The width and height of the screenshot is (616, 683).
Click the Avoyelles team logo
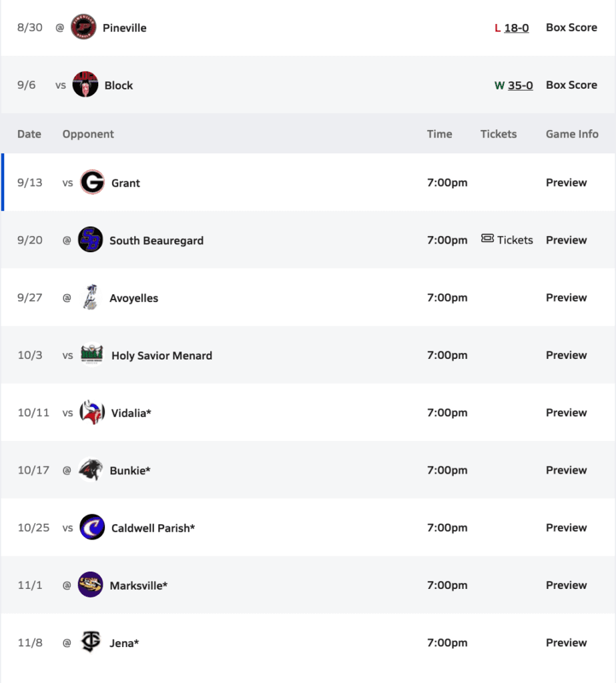pos(90,297)
